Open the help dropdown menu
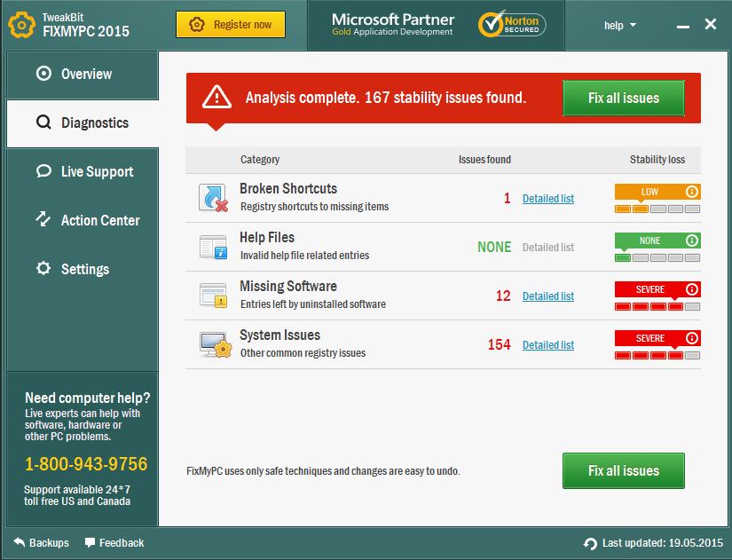This screenshot has height=560, width=732. click(x=619, y=26)
